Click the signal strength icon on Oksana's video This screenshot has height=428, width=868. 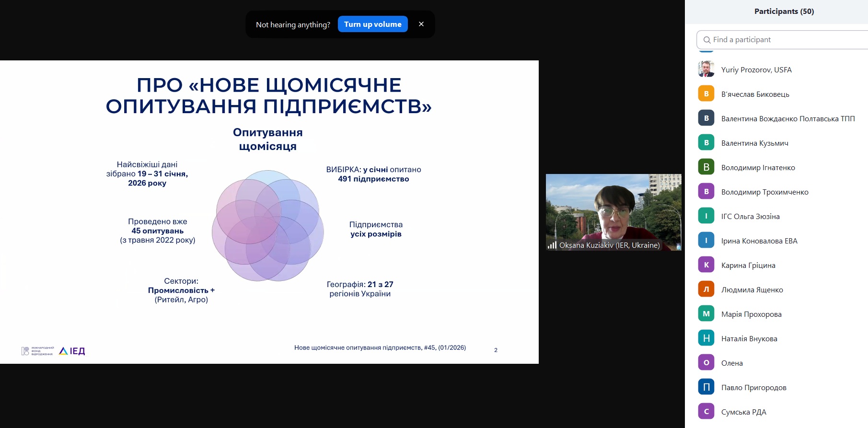pyautogui.click(x=552, y=245)
